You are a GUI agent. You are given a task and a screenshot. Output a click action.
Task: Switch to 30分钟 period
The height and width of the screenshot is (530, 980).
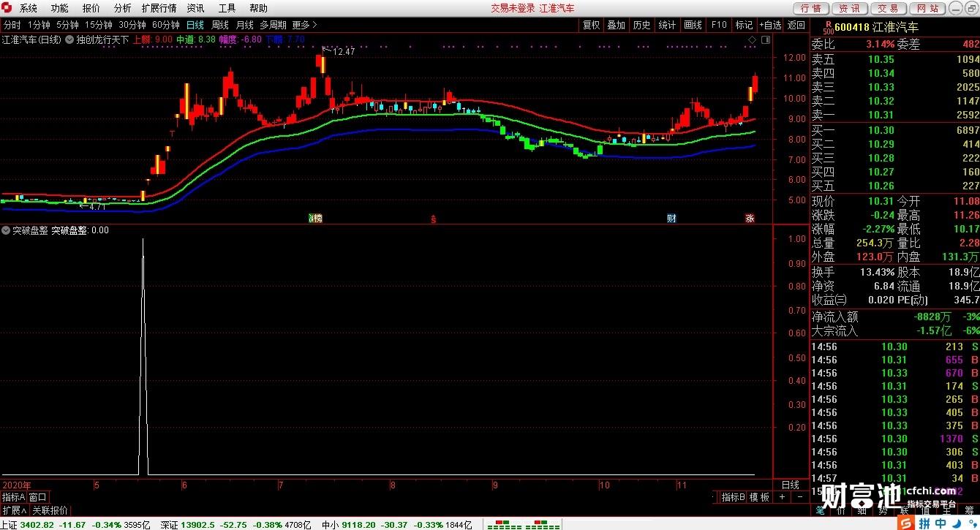pyautogui.click(x=132, y=25)
